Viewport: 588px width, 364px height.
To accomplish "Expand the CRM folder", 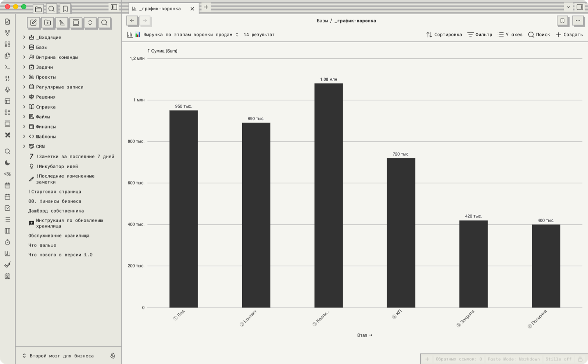I will click(x=24, y=147).
